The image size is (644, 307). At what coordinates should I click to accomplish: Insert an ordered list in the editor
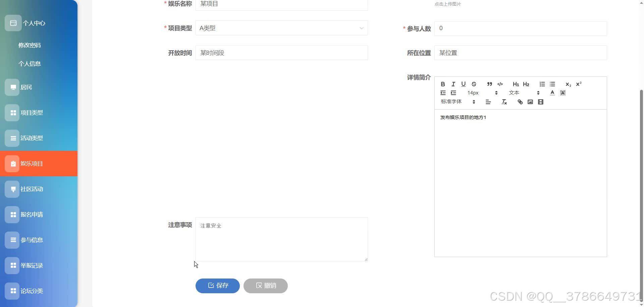tap(542, 84)
